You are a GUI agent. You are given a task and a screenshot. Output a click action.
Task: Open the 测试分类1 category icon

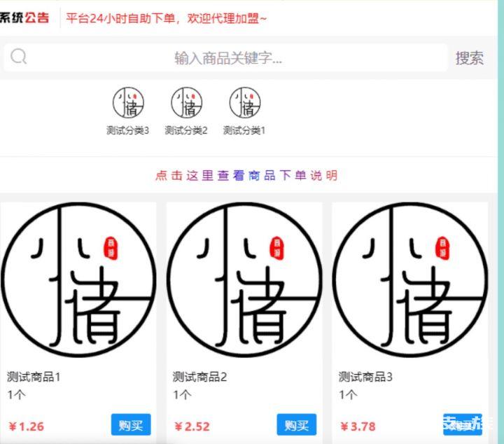click(244, 102)
